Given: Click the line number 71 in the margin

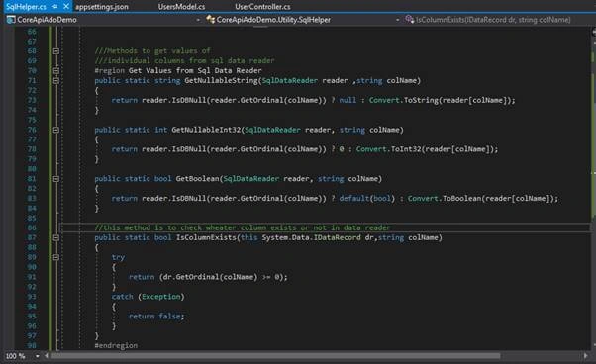Looking at the screenshot, I should (x=32, y=80).
